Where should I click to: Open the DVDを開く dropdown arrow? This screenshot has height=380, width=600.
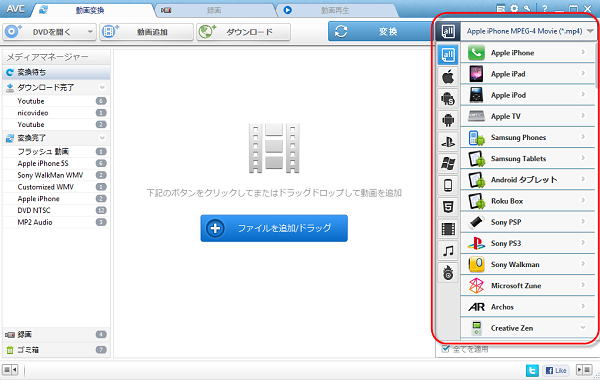pos(90,32)
